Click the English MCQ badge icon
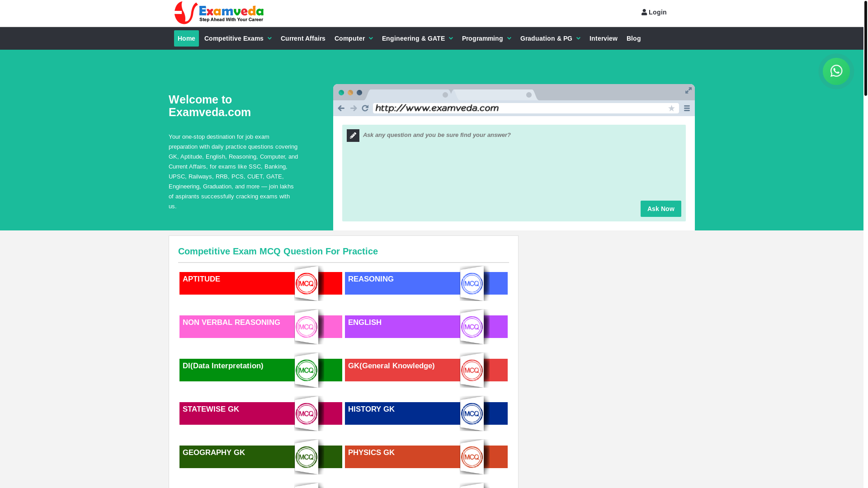This screenshot has height=488, width=868. point(472,327)
